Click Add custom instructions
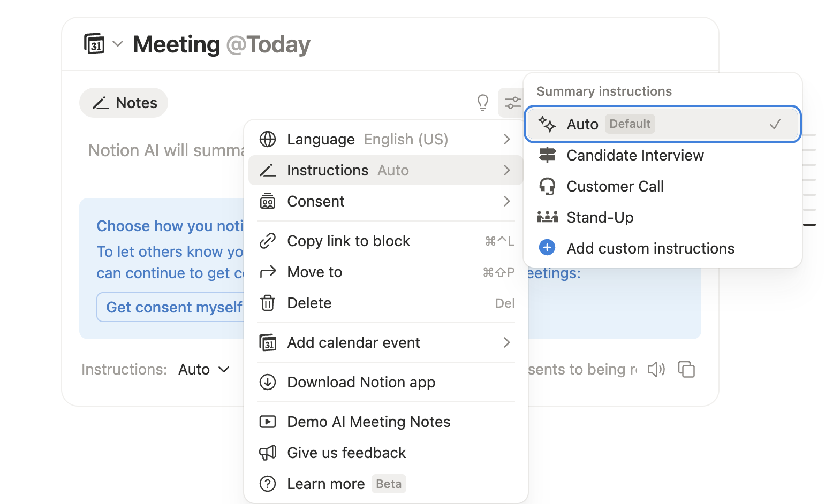 (x=651, y=248)
